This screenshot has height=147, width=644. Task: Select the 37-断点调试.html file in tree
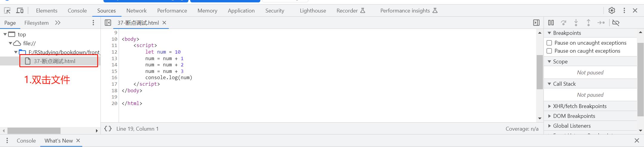click(x=54, y=61)
